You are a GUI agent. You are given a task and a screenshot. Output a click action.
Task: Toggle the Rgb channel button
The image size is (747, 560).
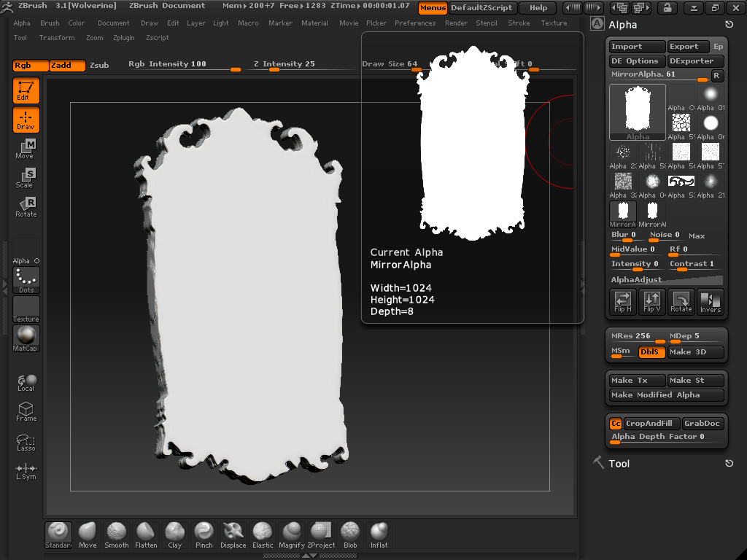31,65
